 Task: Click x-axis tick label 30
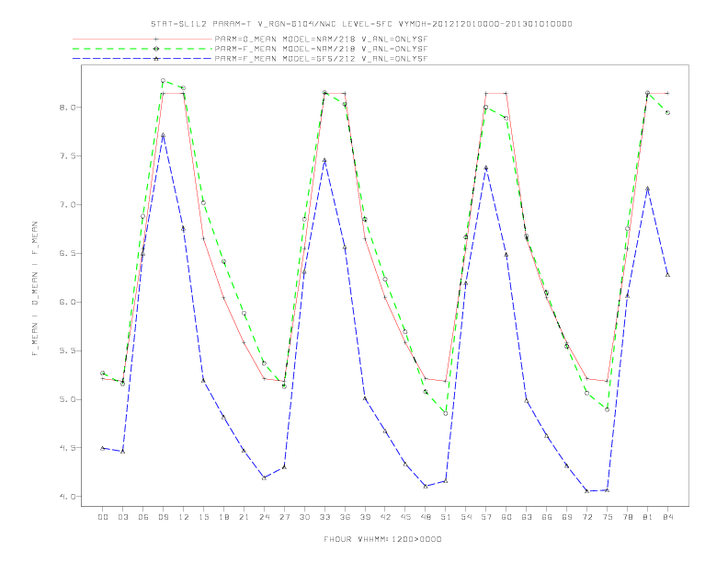coord(304,517)
